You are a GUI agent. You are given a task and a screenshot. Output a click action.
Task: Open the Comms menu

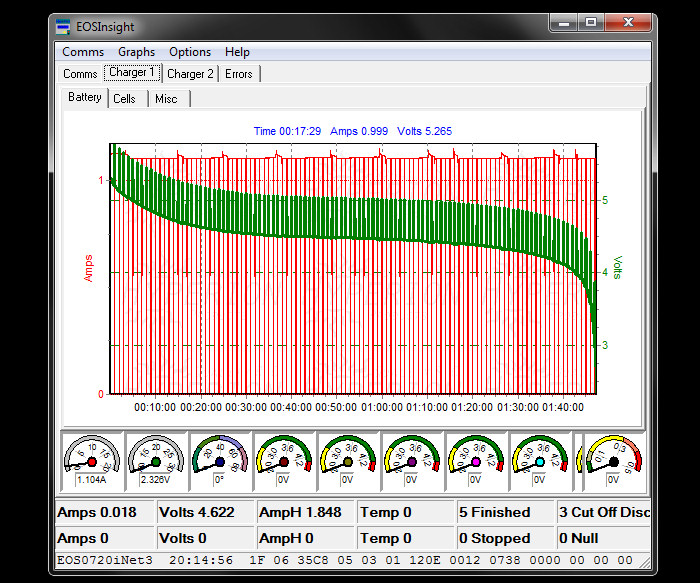(x=83, y=52)
